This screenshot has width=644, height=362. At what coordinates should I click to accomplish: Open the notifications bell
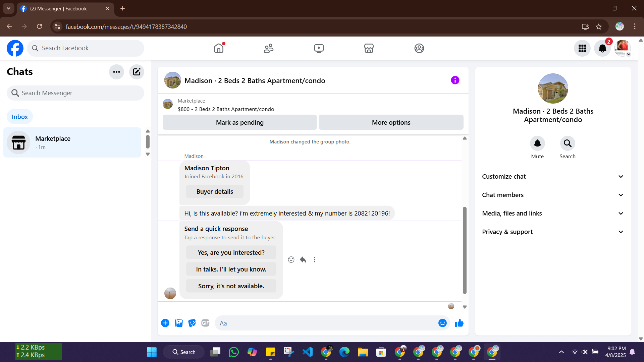tap(602, 48)
